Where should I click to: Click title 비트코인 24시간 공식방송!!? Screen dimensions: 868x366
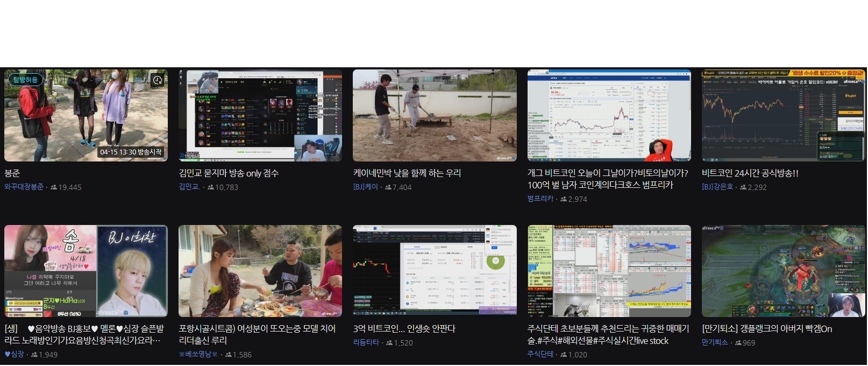[750, 173]
